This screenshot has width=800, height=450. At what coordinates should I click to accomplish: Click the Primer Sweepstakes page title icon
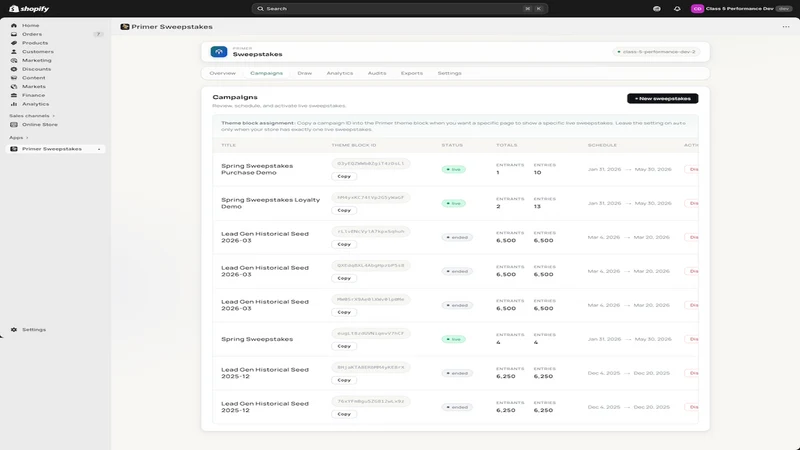pos(124,27)
